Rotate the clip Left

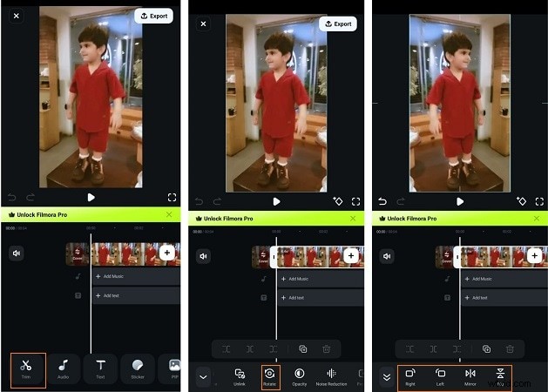tap(440, 376)
